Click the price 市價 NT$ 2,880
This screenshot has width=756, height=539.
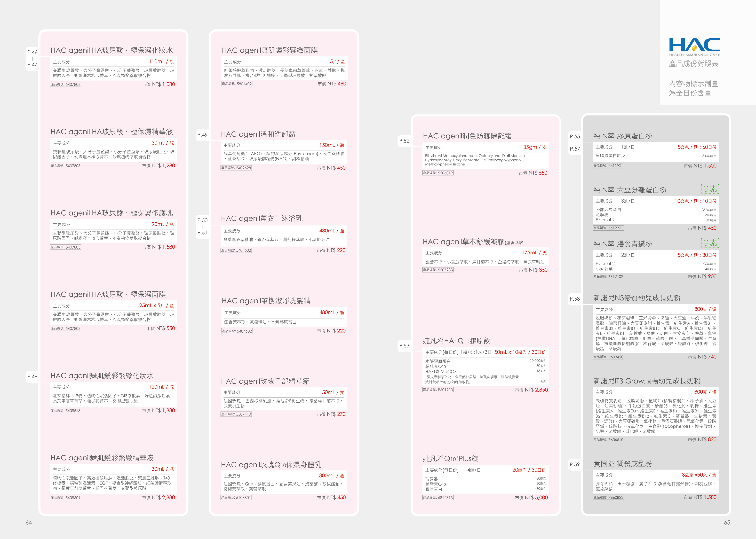158,497
